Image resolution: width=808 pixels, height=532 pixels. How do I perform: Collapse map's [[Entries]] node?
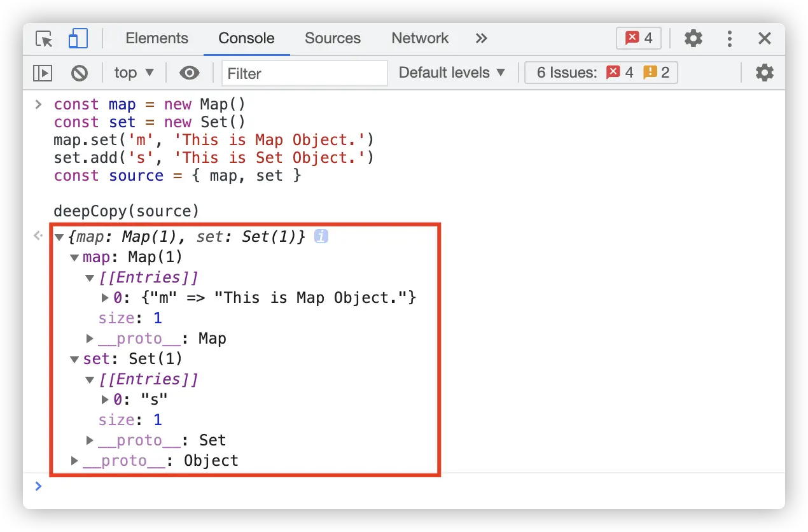(x=90, y=278)
